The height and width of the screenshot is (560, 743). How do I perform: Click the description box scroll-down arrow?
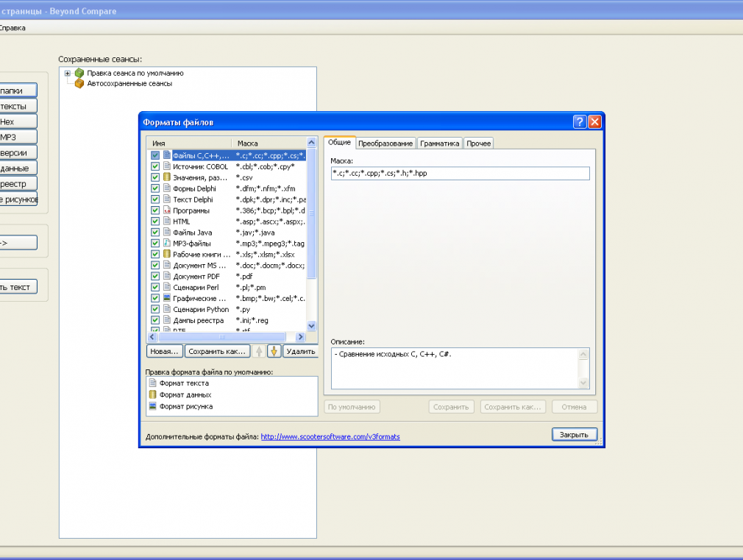583,383
